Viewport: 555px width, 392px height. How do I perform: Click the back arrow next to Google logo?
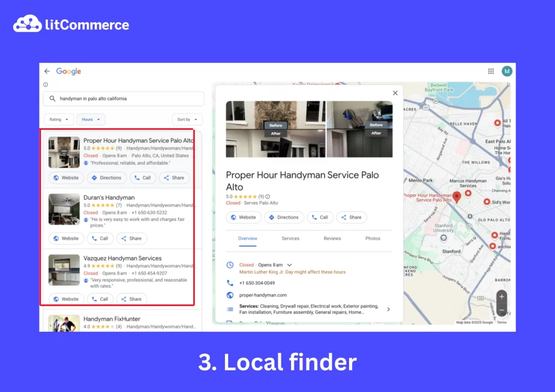tap(47, 71)
